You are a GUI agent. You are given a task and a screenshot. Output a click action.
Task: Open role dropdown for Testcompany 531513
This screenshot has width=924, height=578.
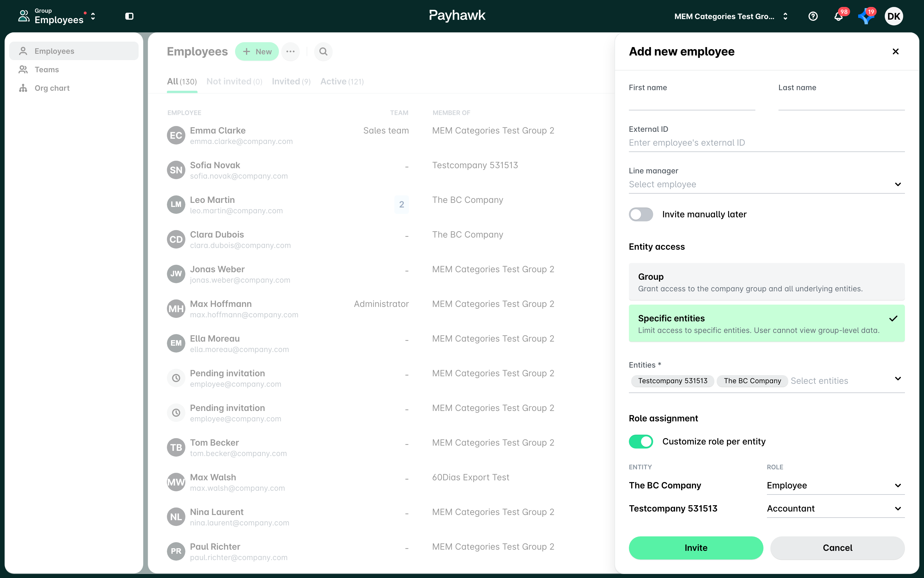point(835,508)
